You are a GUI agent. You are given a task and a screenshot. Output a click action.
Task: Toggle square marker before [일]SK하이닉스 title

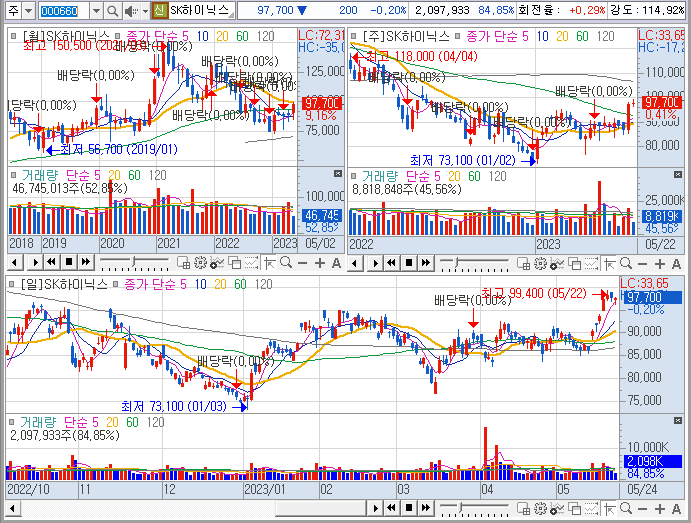pyautogui.click(x=12, y=284)
